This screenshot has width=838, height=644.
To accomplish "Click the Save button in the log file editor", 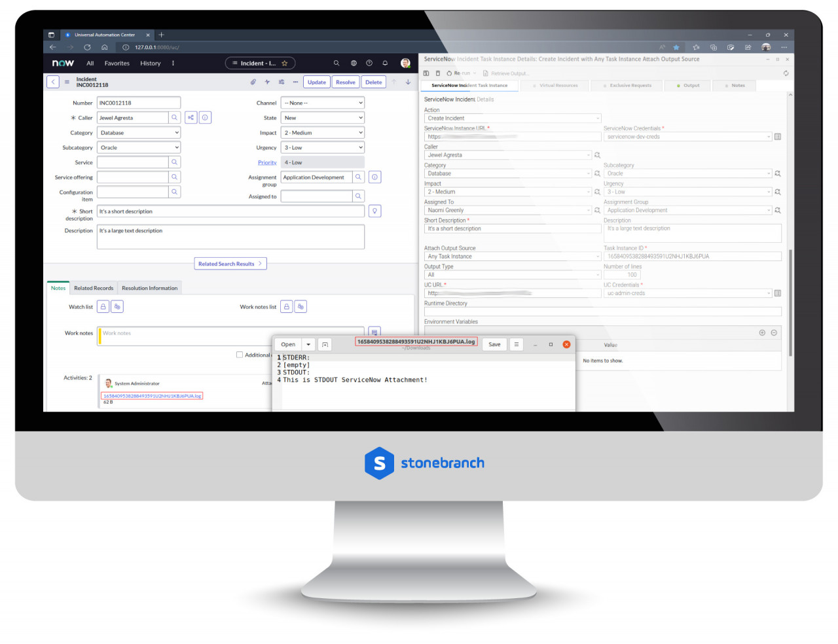I will 494,344.
